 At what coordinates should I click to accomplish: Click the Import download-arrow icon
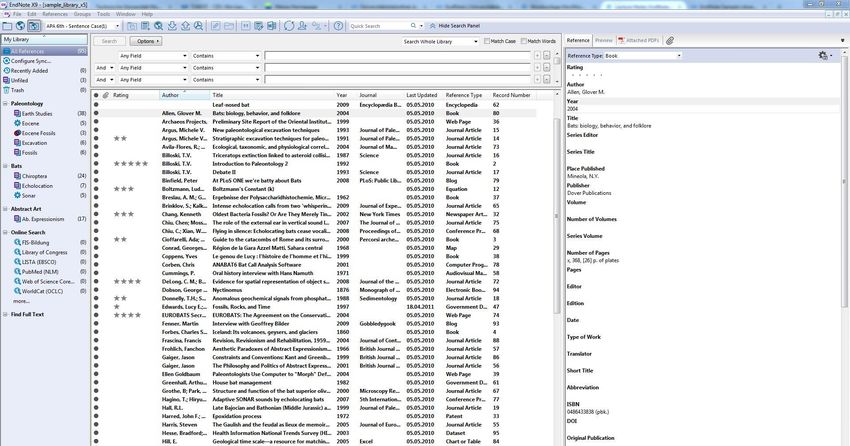point(172,26)
